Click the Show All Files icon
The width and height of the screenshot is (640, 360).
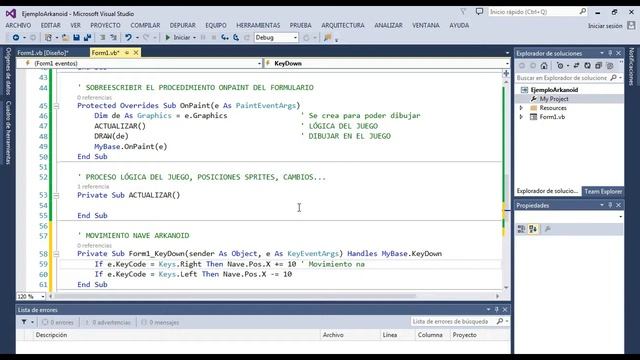(x=609, y=66)
